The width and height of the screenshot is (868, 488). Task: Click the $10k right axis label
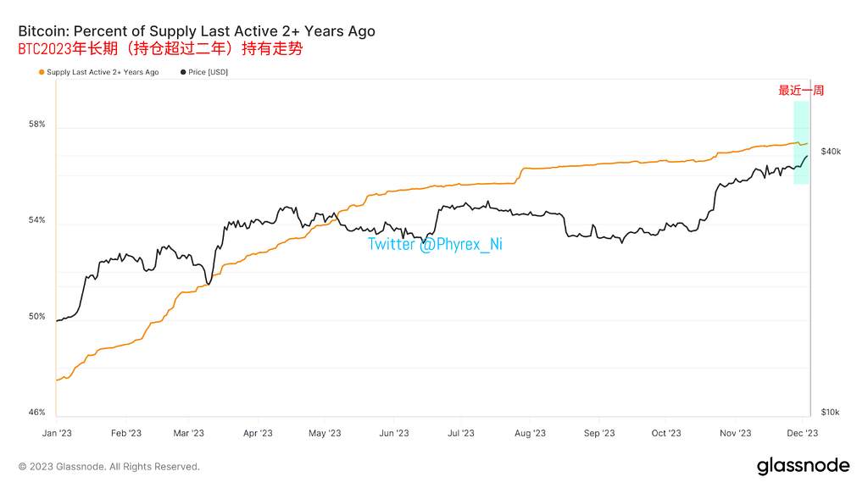831,413
